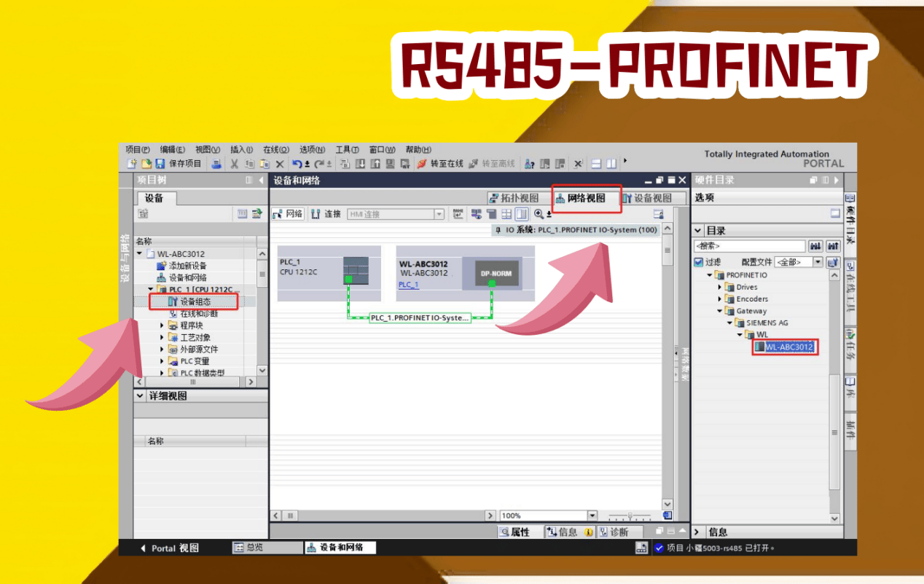Open the 工具(T) menu
This screenshot has width=924, height=584.
(x=347, y=149)
